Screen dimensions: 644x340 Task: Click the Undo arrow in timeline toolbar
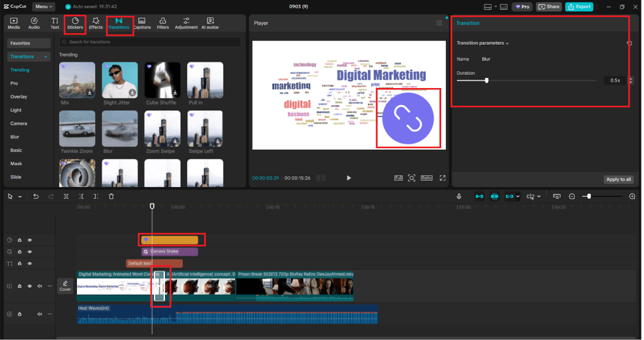(x=36, y=196)
